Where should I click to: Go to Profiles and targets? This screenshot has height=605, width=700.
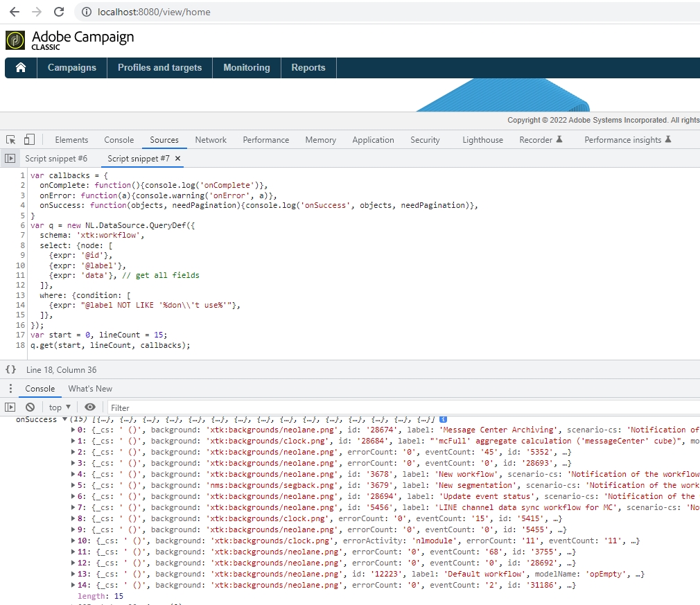[x=159, y=67]
